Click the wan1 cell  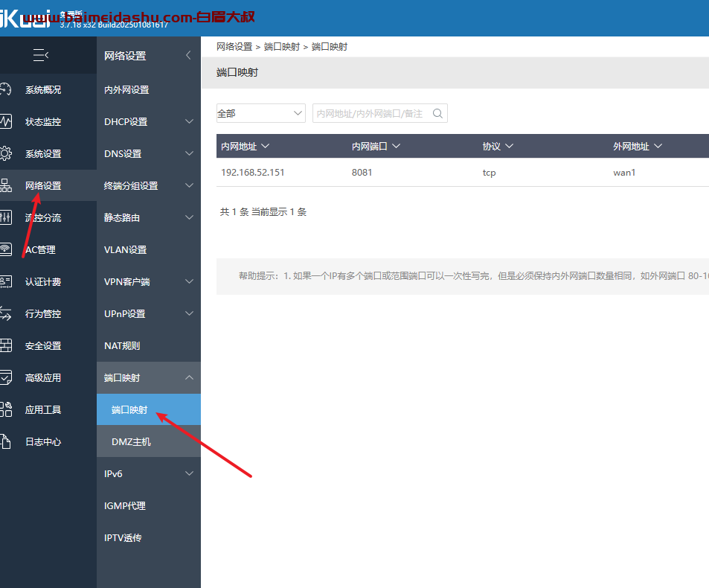click(x=624, y=173)
